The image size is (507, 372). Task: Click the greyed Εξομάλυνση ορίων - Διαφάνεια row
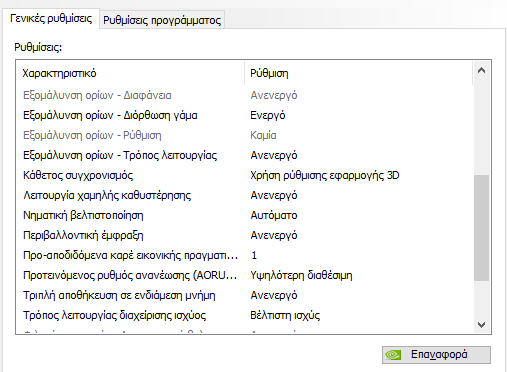point(245,95)
